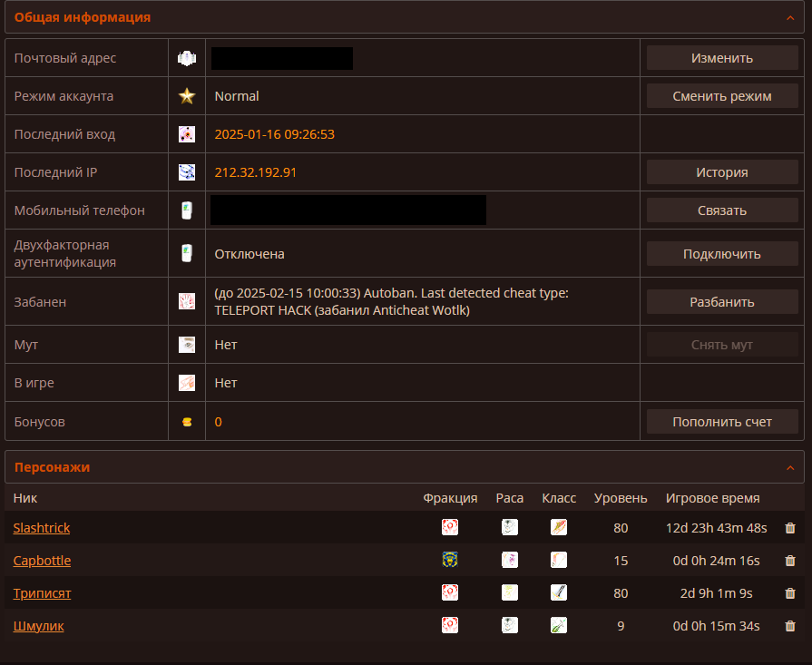
Task: Click the bonus coins icon
Action: pyautogui.click(x=187, y=422)
